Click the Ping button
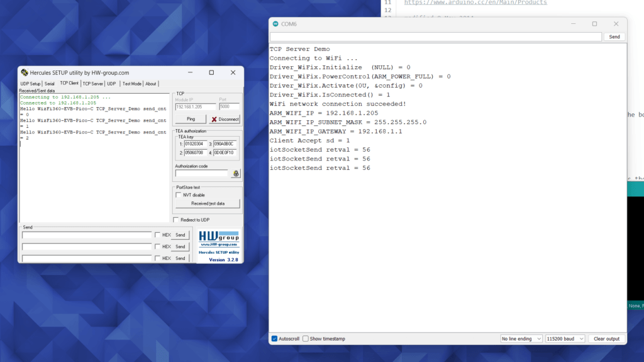Viewport: 644px width, 362px height. (x=191, y=119)
